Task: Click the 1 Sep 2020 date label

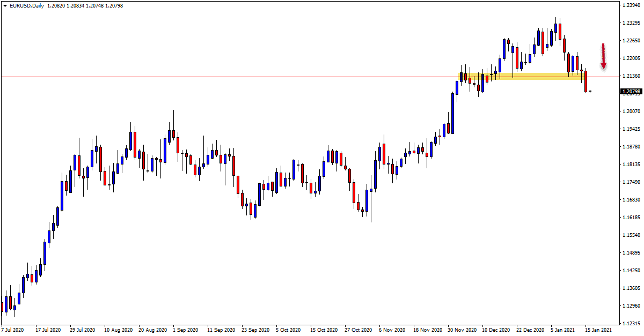Action: [x=185, y=330]
